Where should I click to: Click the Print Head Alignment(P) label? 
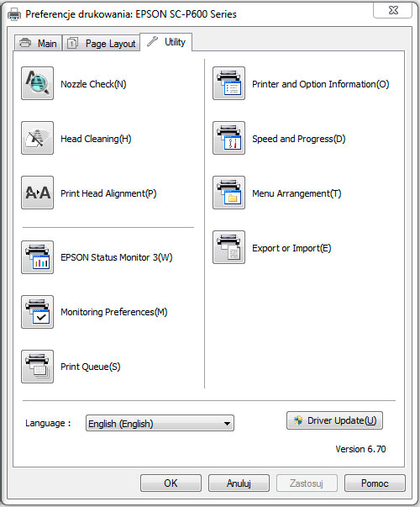(x=108, y=193)
